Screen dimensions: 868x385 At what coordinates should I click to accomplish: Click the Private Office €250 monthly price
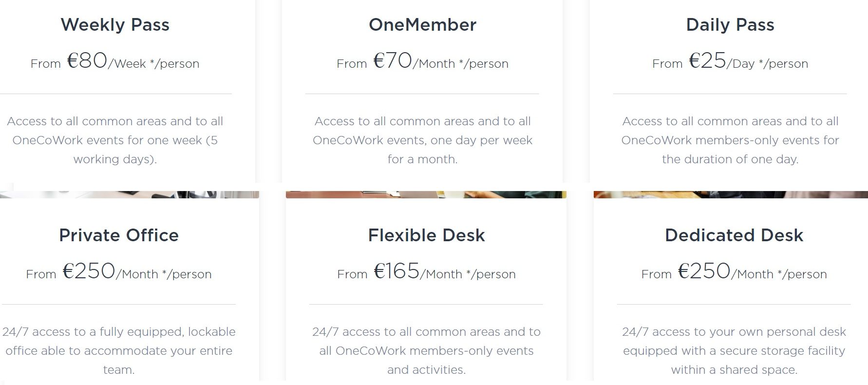pos(89,271)
